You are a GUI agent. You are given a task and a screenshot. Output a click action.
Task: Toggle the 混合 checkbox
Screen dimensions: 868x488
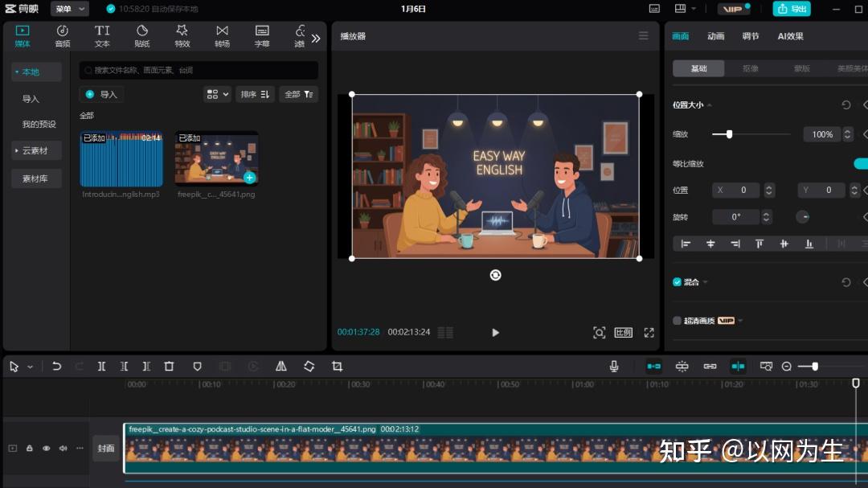[x=677, y=282]
